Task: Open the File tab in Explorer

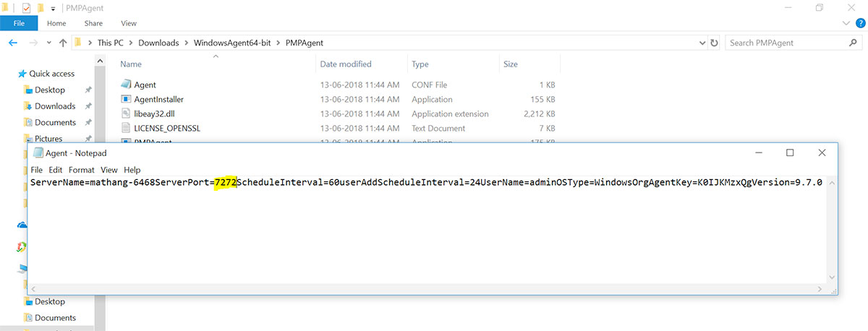Action: tap(19, 23)
